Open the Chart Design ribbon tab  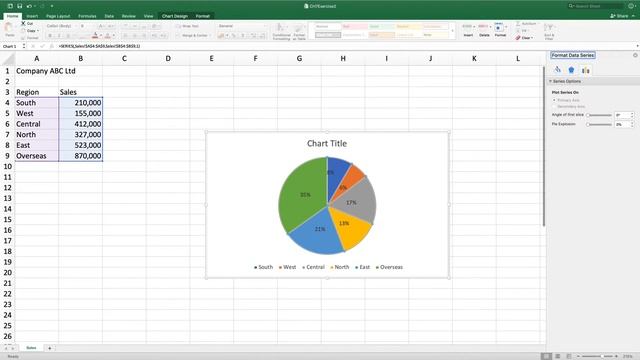coord(175,16)
